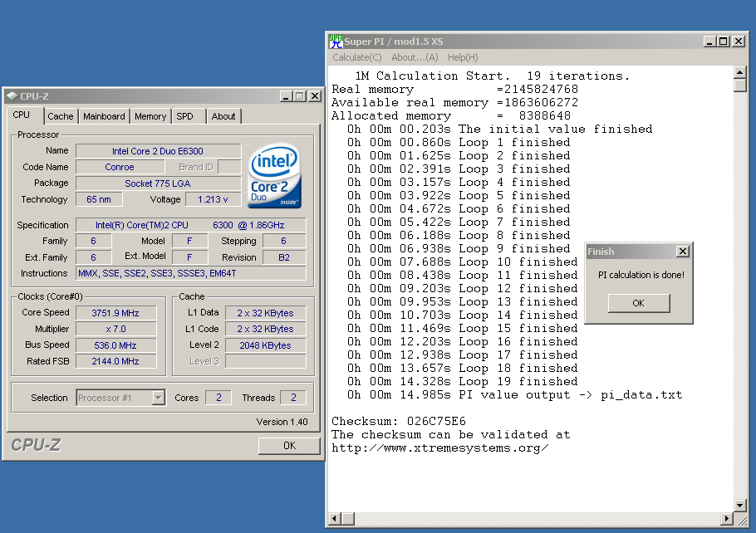This screenshot has width=756, height=533.
Task: Click the Cores count value field
Action: (218, 398)
